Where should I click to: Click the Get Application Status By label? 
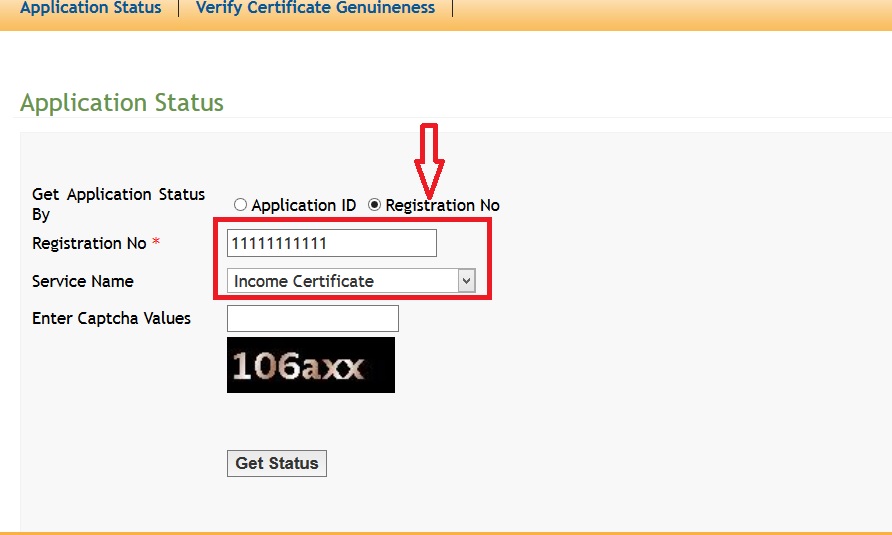118,204
